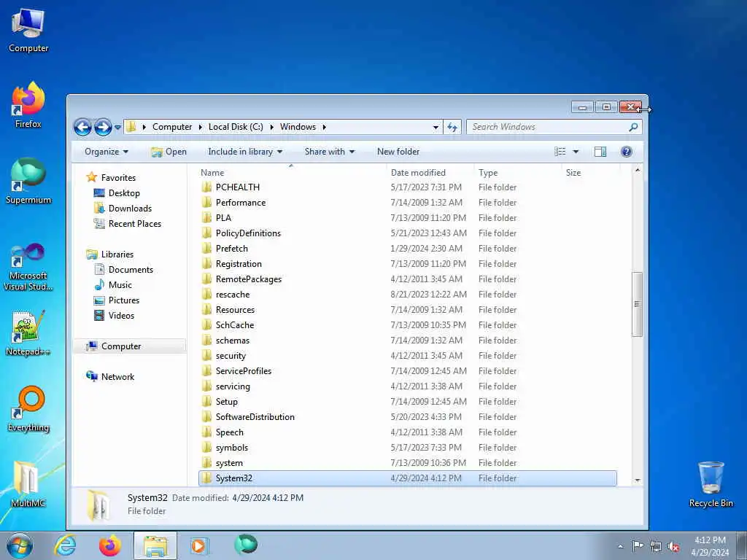Open Explorer Help question mark icon
This screenshot has width=747, height=560.
(x=627, y=152)
